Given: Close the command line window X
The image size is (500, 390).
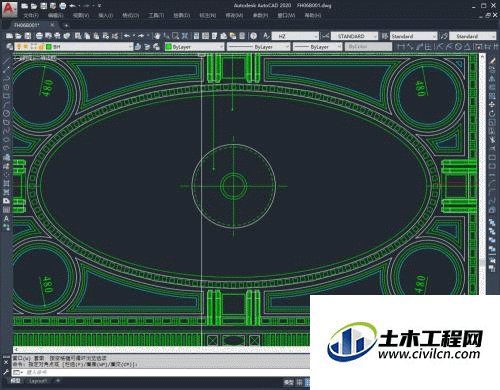Looking at the screenshot, I should 6,363.
